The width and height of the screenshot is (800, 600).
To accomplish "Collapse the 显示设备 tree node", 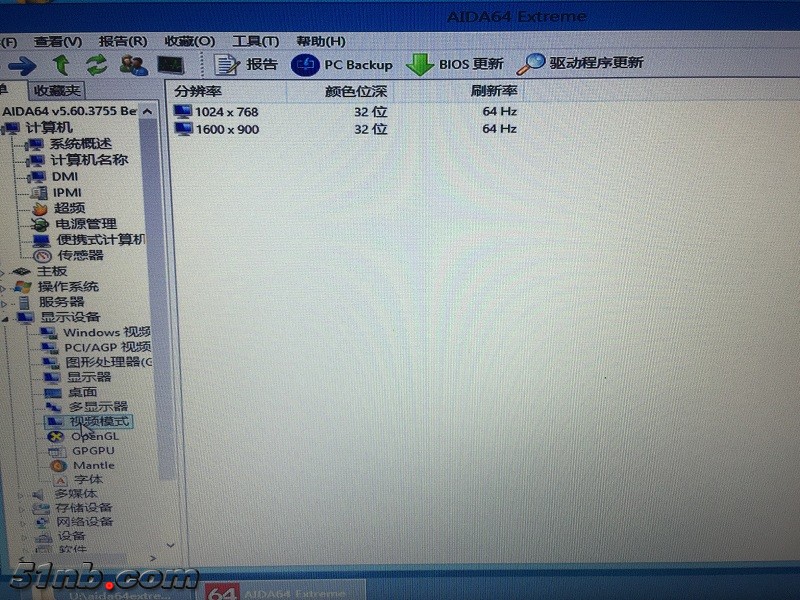I will (x=5, y=319).
